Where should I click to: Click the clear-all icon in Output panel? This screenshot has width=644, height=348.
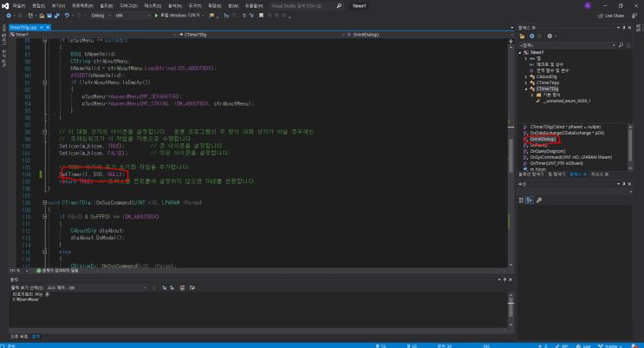click(x=182, y=288)
